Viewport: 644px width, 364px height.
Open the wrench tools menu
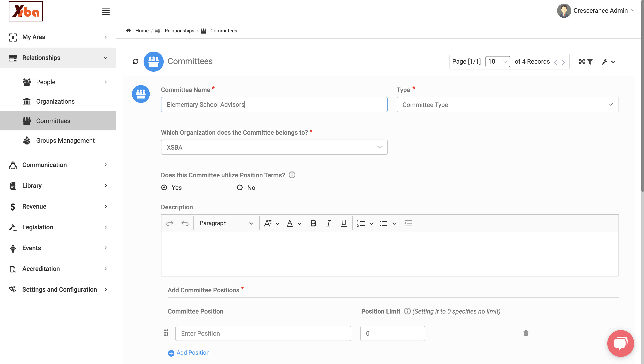tap(608, 62)
